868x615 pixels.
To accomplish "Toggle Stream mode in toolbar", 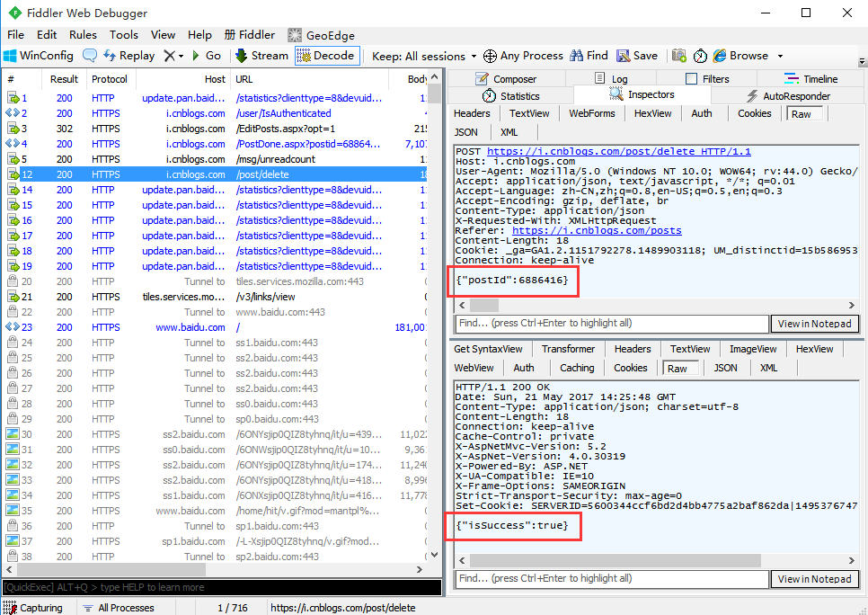I will click(x=261, y=56).
